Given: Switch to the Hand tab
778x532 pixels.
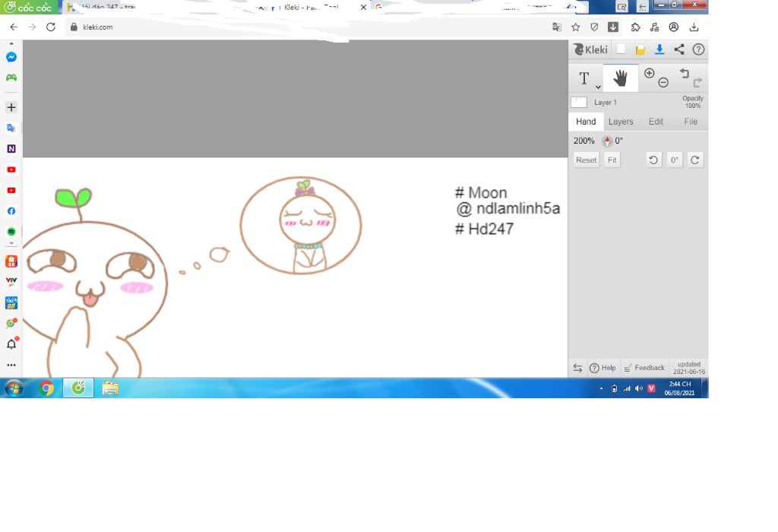Looking at the screenshot, I should pyautogui.click(x=586, y=122).
